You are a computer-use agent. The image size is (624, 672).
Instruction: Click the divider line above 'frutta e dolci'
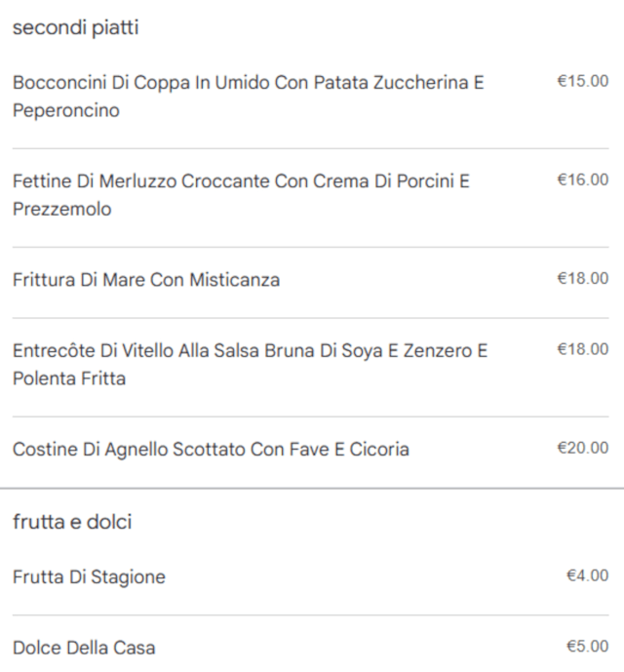tap(312, 488)
